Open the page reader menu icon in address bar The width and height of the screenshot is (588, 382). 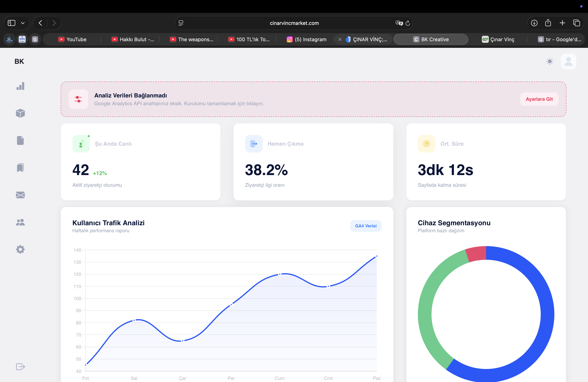point(181,23)
